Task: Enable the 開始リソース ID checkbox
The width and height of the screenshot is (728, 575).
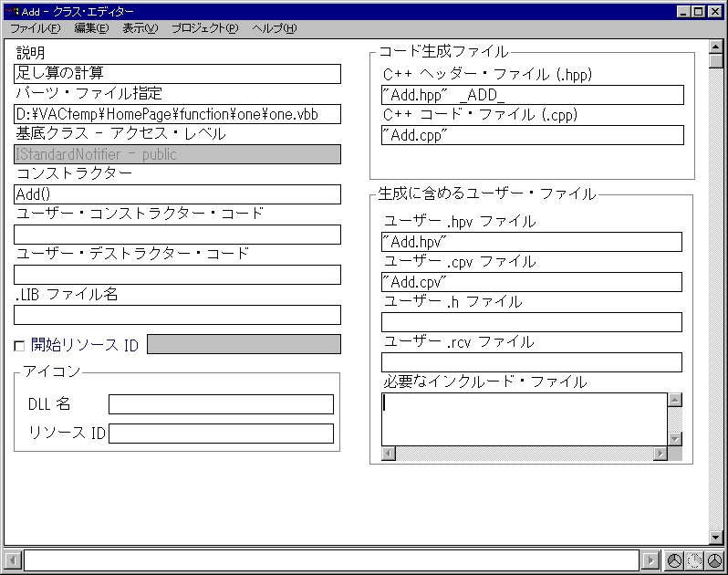Action: coord(19,346)
